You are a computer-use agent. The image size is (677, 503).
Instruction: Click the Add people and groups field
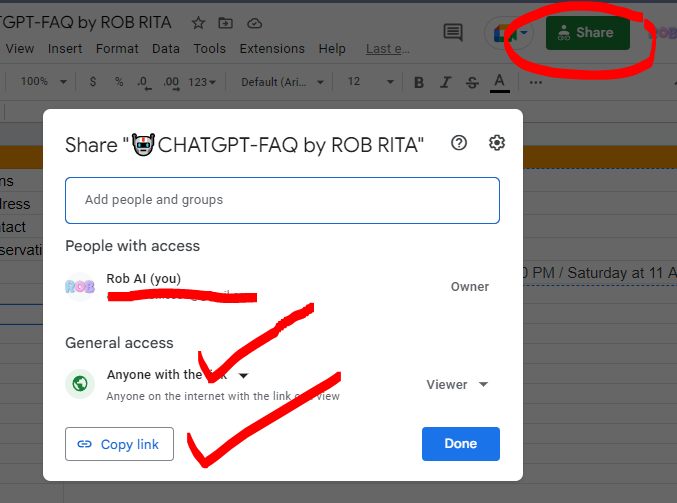click(282, 200)
